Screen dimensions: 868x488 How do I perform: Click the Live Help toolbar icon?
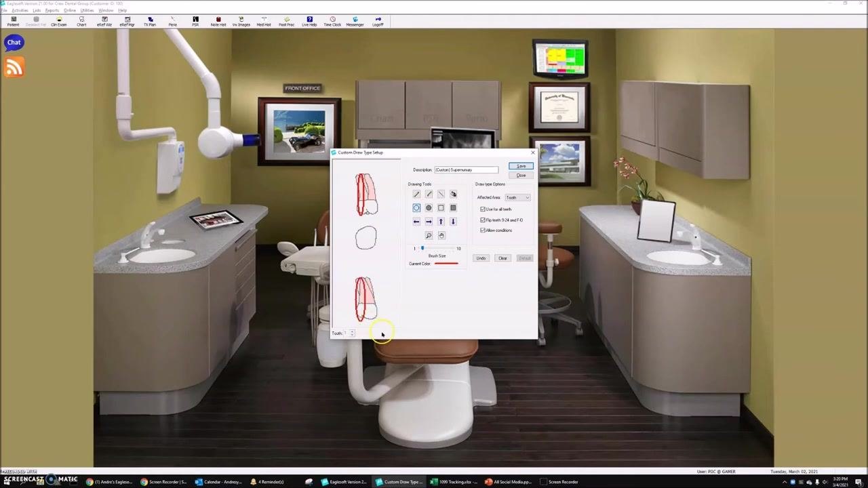click(309, 22)
